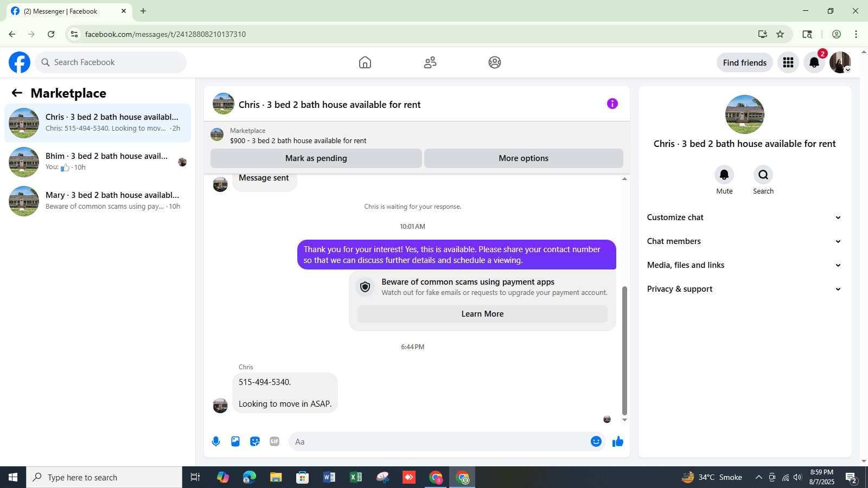
Task: Open Chrome three-dot menu
Action: (x=856, y=34)
